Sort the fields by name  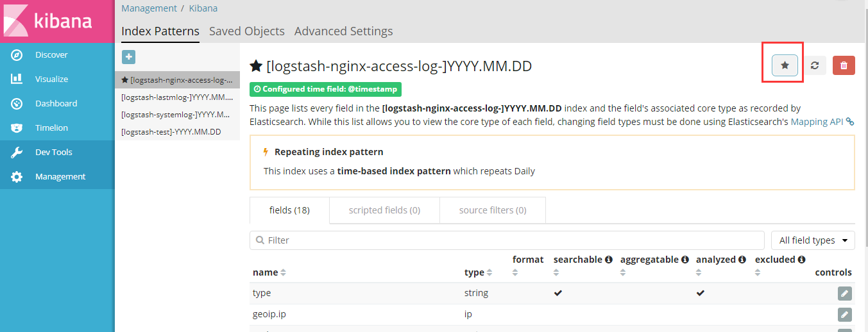[283, 273]
